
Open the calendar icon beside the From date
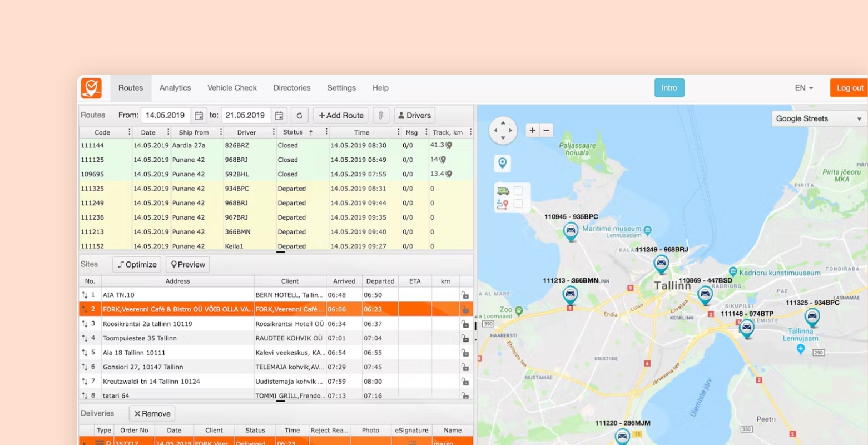pos(199,115)
